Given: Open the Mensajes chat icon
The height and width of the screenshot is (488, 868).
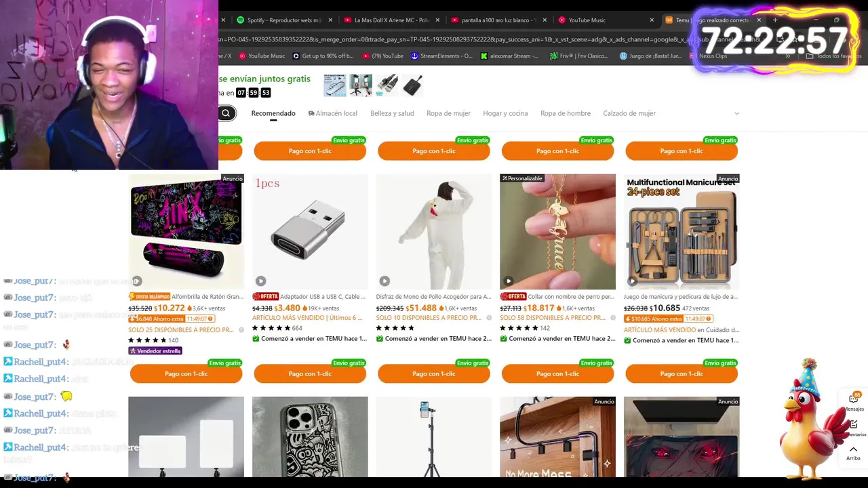Looking at the screenshot, I should point(854,399).
